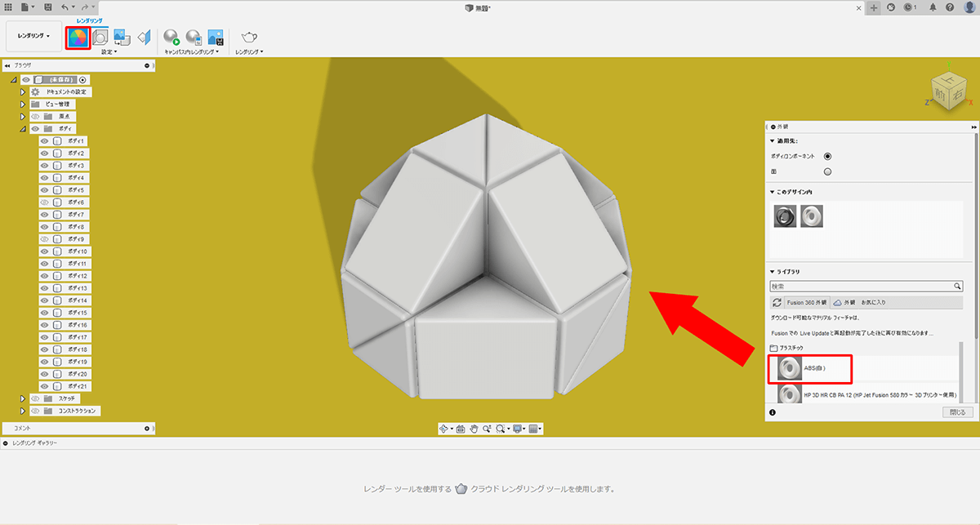Toggle visibility of the ボディ folder
The image size is (980, 525).
coord(35,129)
